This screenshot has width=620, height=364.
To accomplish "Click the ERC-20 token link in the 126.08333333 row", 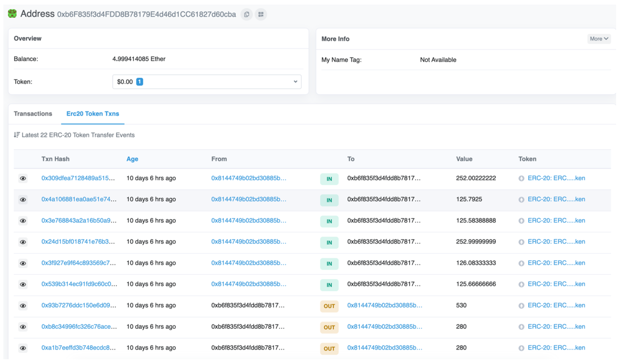I will click(x=556, y=263).
